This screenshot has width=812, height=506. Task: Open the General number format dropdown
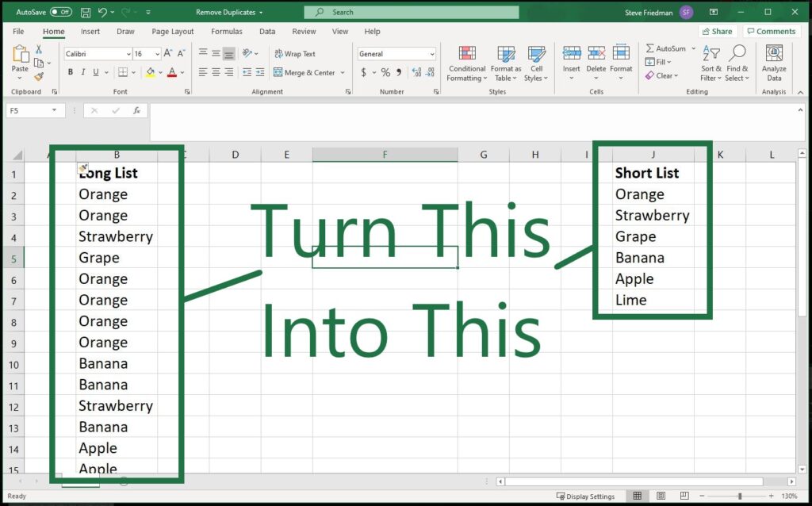(432, 54)
